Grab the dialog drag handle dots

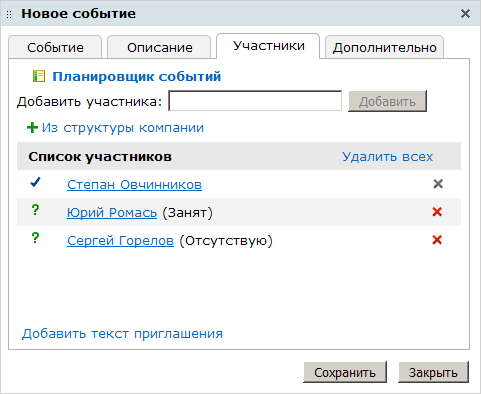tap(9, 14)
